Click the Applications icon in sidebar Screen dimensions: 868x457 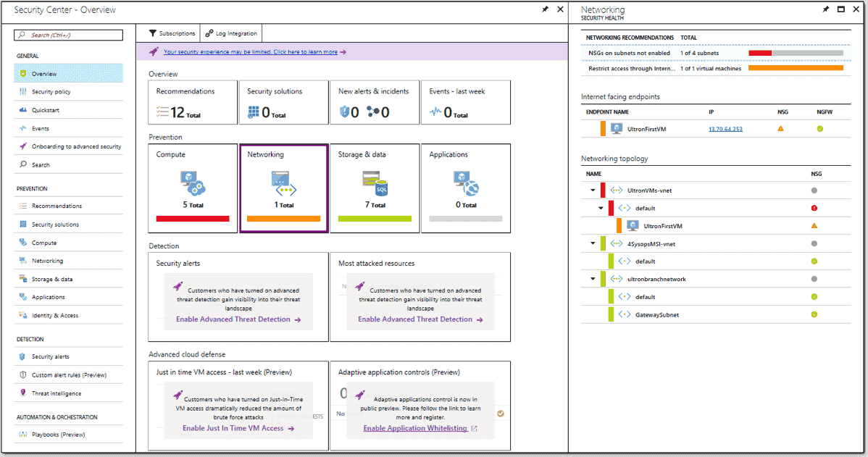(22, 297)
